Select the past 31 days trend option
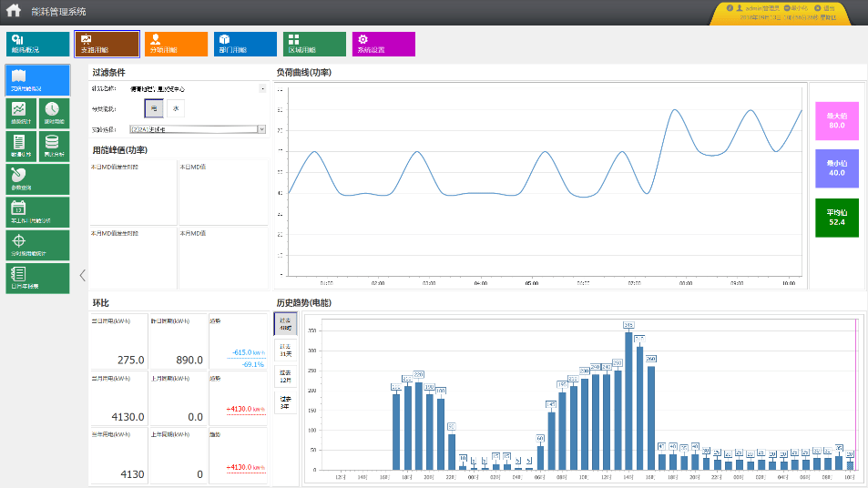Screen dimensions: 868x488 tap(286, 351)
